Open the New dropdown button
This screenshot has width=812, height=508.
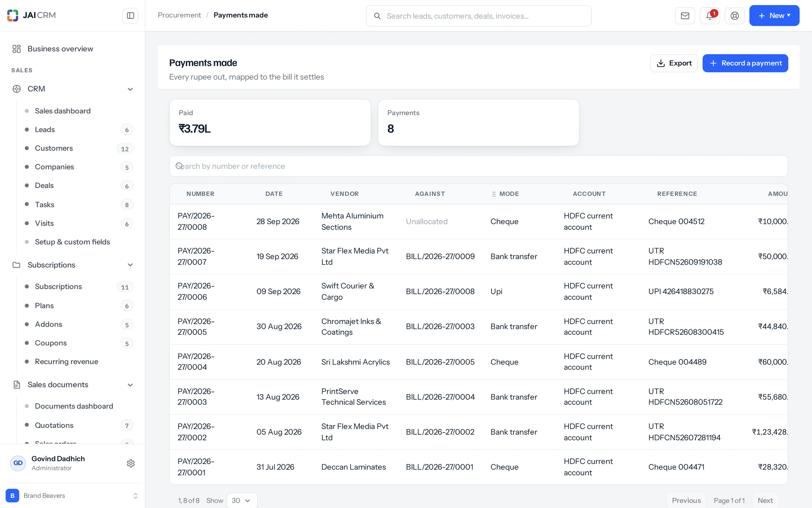tap(774, 16)
